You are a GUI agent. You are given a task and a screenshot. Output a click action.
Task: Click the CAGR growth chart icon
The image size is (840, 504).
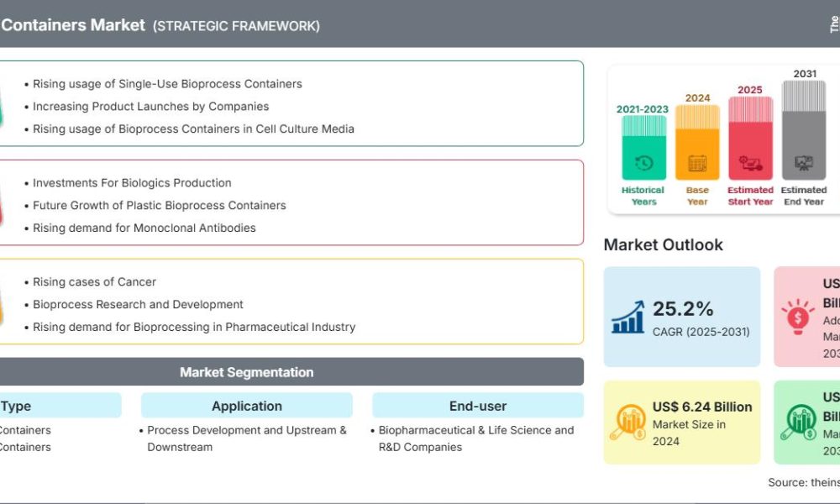click(x=627, y=317)
